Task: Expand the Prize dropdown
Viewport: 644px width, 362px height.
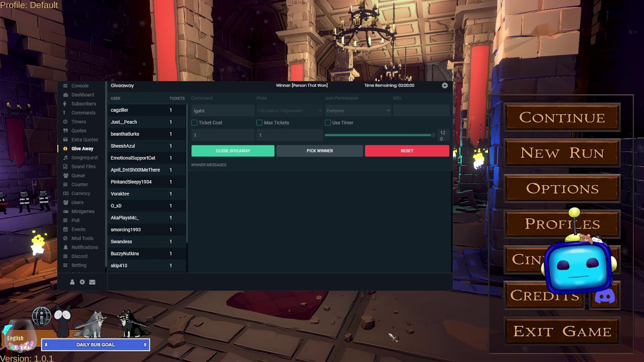Action: click(x=289, y=111)
